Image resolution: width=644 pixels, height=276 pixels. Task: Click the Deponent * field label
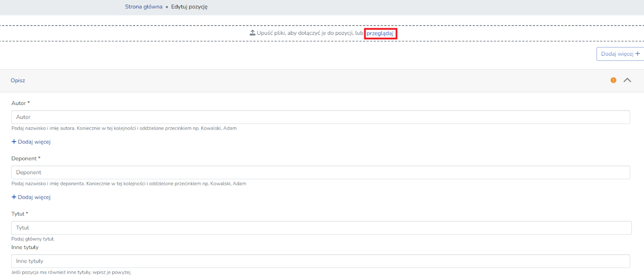tap(26, 158)
